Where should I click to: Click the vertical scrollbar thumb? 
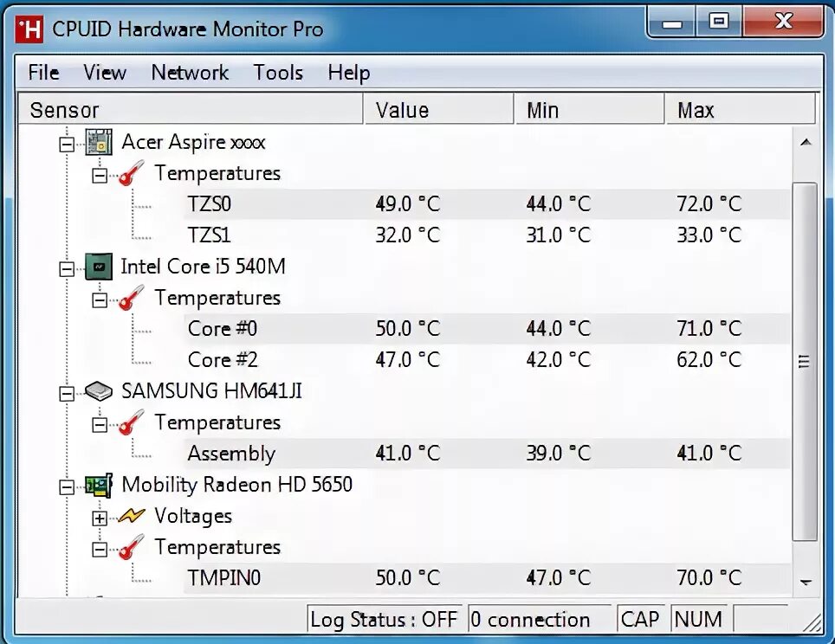(805, 362)
